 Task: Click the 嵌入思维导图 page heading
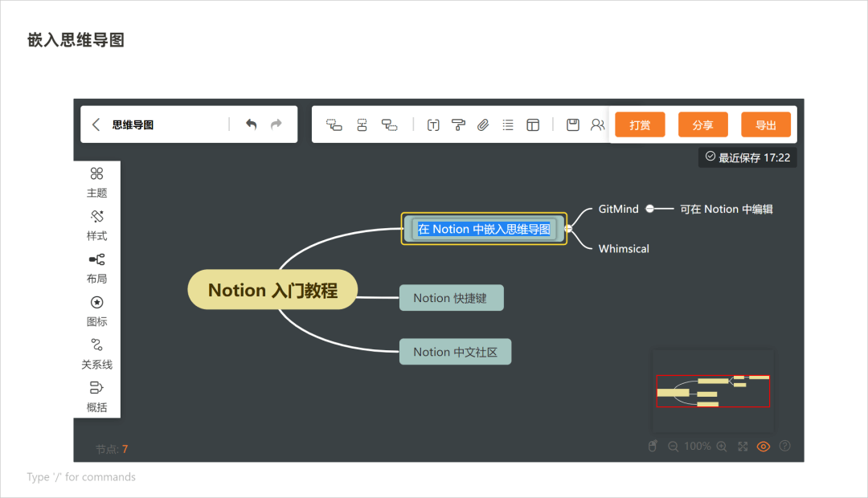click(x=76, y=40)
